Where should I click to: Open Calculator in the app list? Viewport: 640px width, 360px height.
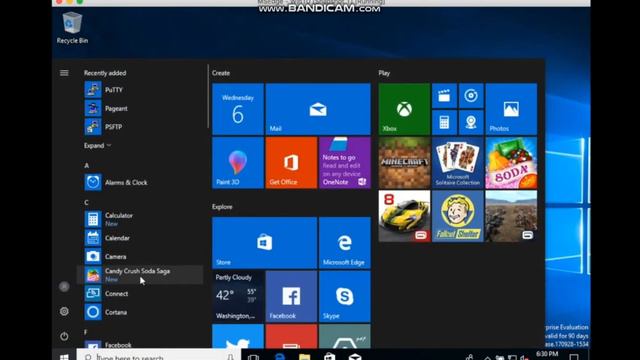tap(141, 219)
